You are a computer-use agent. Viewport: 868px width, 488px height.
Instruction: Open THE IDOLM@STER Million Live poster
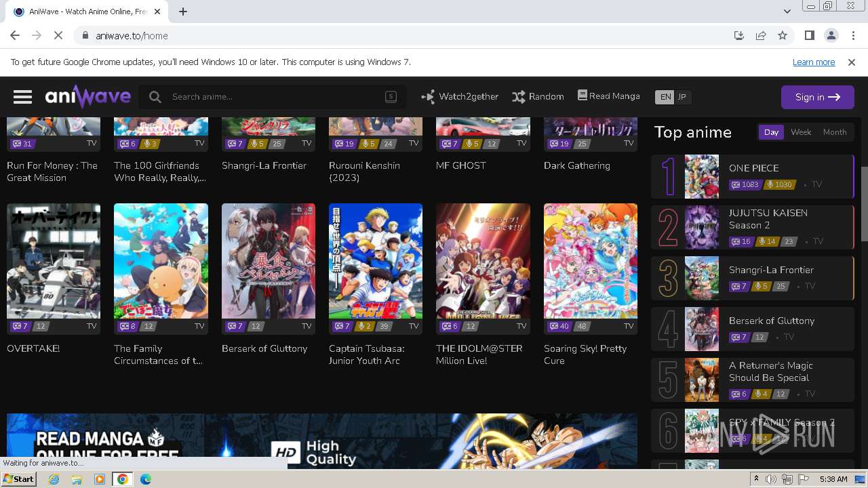tap(483, 261)
